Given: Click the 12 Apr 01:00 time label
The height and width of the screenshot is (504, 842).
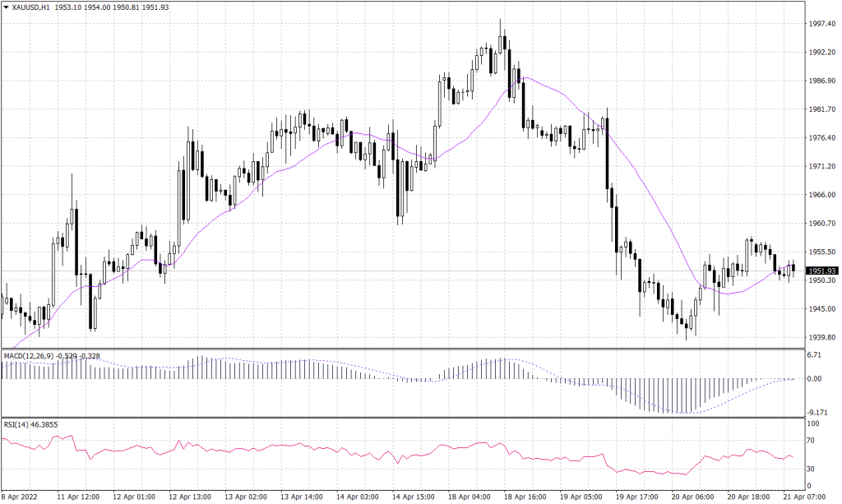Looking at the screenshot, I should 135,497.
